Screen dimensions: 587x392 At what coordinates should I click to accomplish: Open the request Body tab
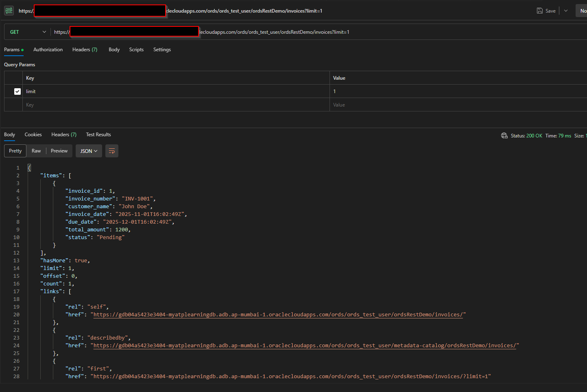coord(114,50)
